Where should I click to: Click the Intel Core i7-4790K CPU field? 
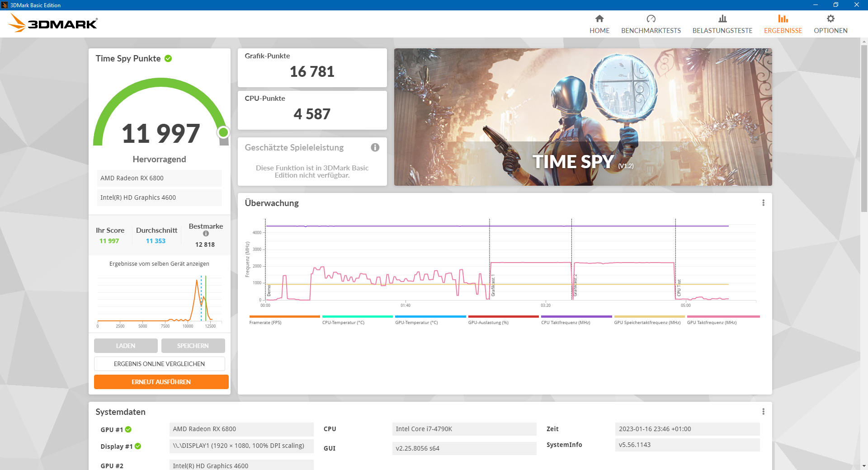(464, 429)
